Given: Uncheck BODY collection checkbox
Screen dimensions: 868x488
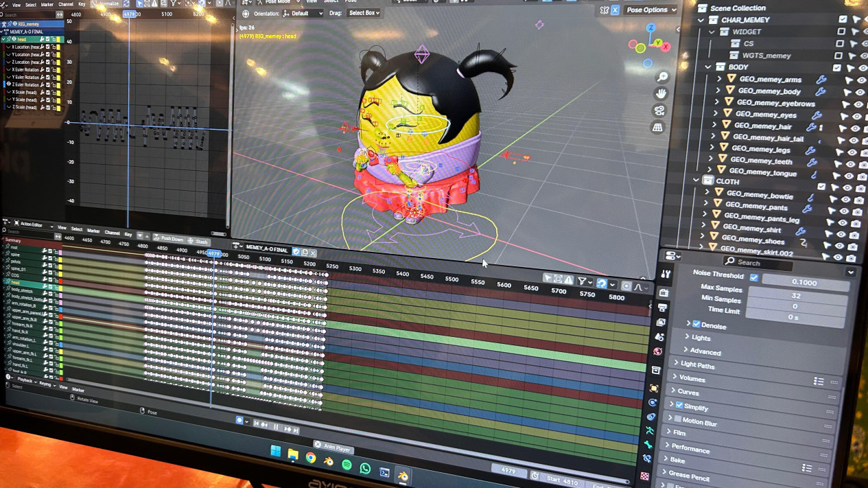Looking at the screenshot, I should pyautogui.click(x=836, y=68).
